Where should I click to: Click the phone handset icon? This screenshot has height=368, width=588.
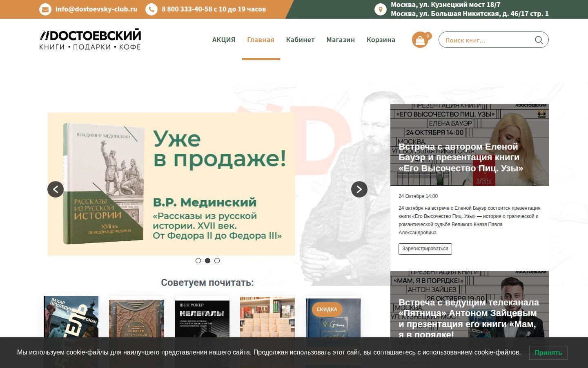point(151,9)
